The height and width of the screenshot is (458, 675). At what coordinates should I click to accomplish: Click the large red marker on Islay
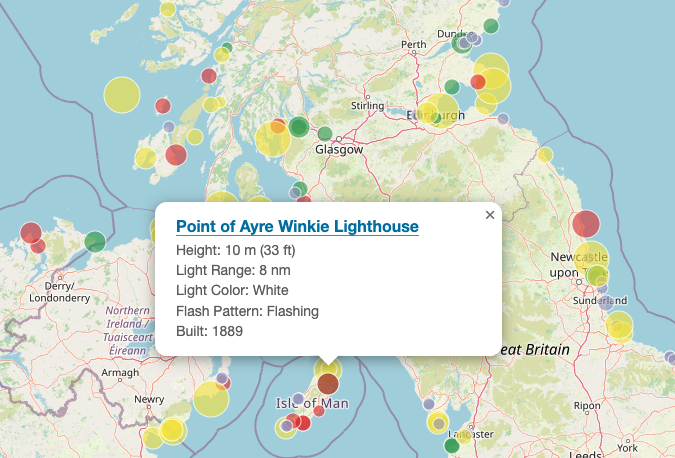point(176,155)
